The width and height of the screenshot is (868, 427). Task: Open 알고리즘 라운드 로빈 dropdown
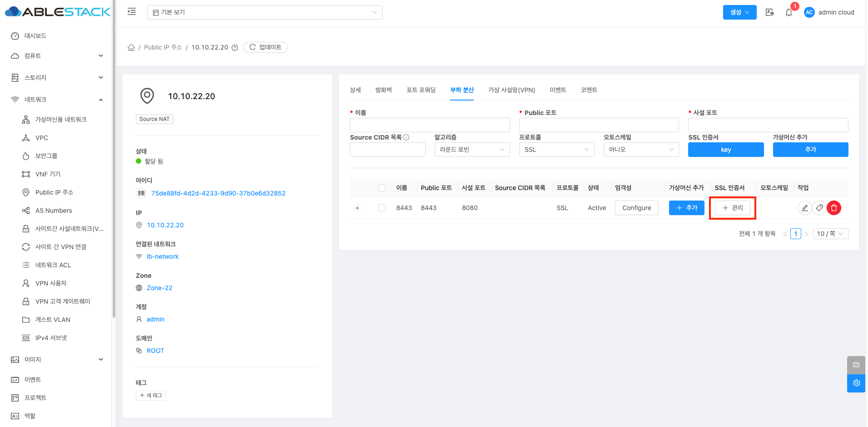[472, 150]
